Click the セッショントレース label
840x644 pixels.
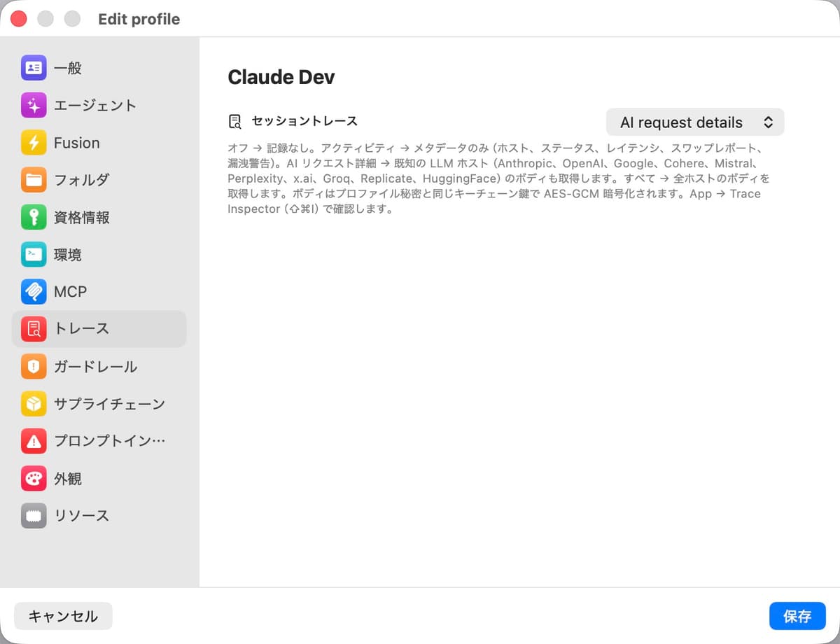coord(304,121)
